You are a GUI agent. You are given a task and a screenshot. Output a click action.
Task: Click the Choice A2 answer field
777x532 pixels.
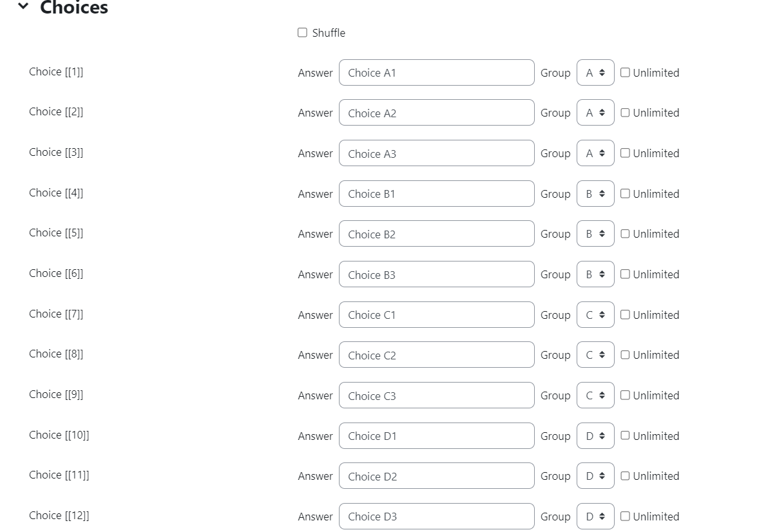[x=437, y=113]
